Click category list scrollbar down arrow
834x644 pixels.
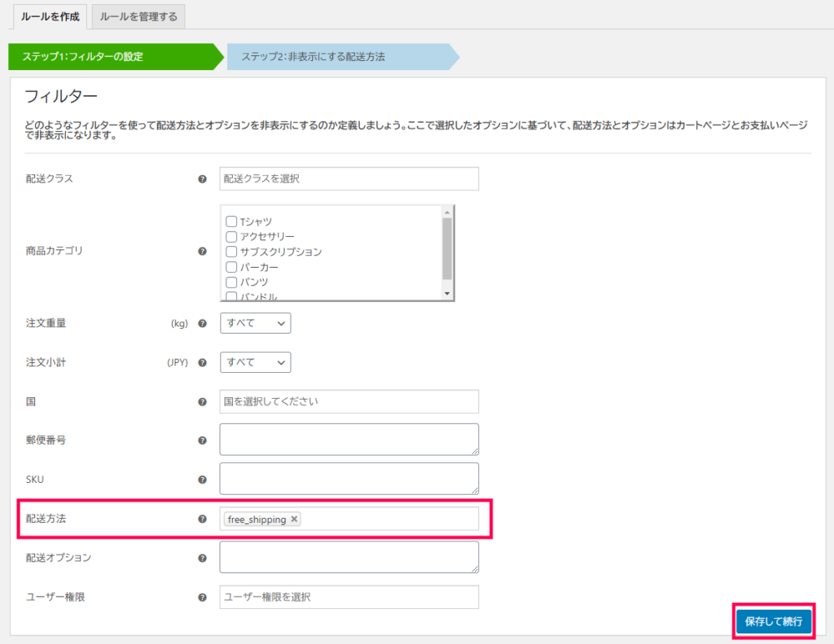447,294
